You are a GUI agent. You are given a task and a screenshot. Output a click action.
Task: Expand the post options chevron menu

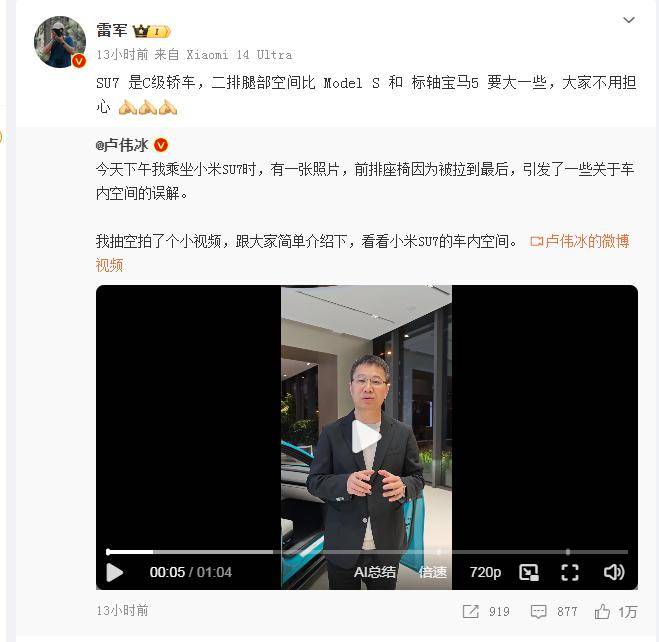coord(628,20)
